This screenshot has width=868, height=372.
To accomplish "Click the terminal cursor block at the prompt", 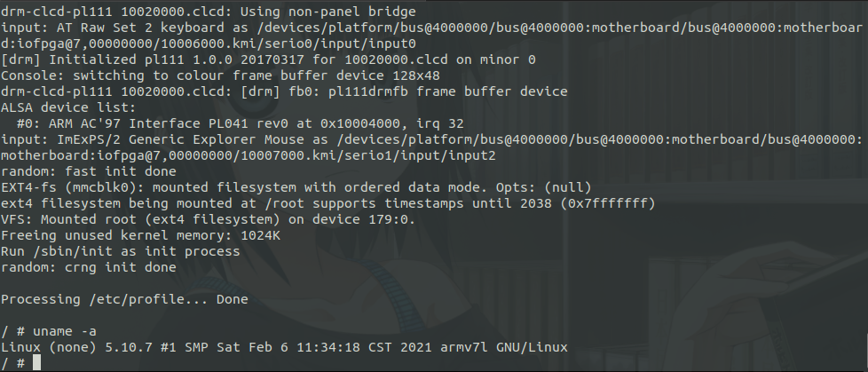I will click(37, 363).
